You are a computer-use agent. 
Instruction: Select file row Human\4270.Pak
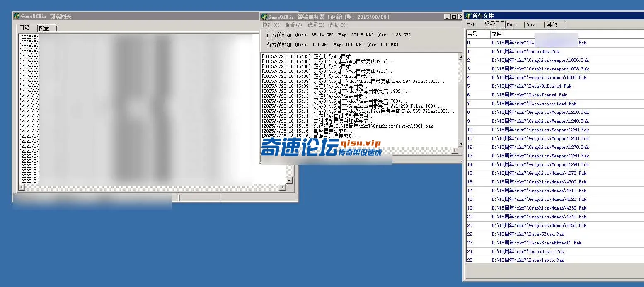click(554, 173)
